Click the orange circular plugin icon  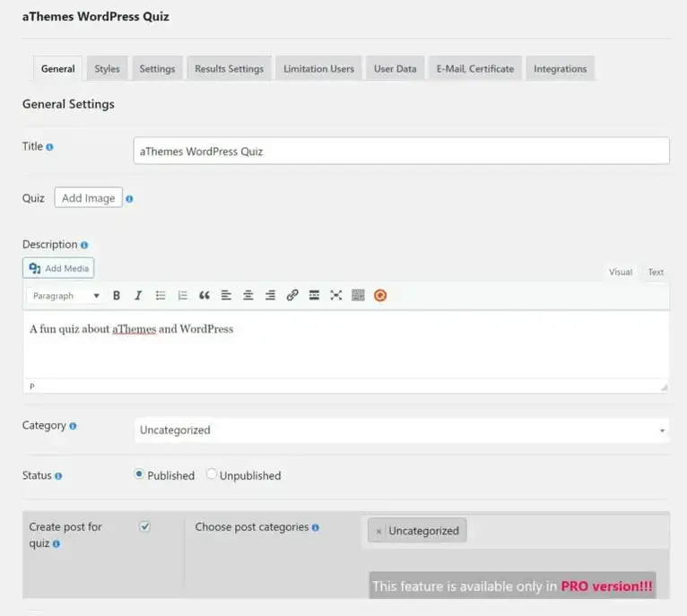(380, 296)
